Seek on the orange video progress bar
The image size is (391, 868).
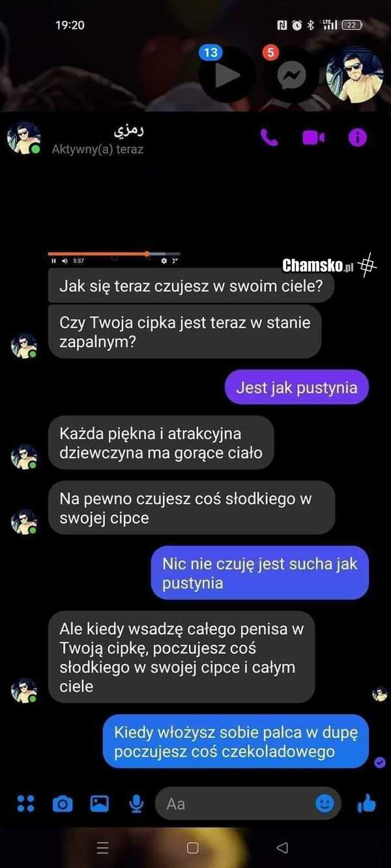coord(114,254)
